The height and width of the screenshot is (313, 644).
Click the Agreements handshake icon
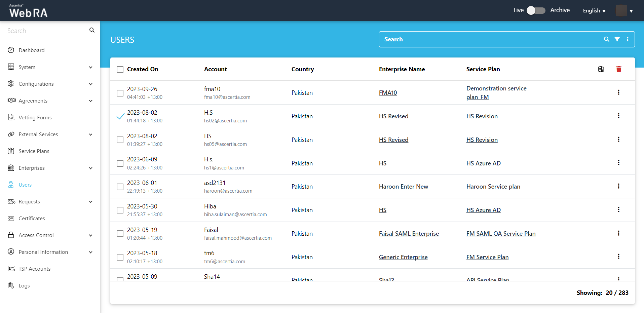click(x=11, y=101)
